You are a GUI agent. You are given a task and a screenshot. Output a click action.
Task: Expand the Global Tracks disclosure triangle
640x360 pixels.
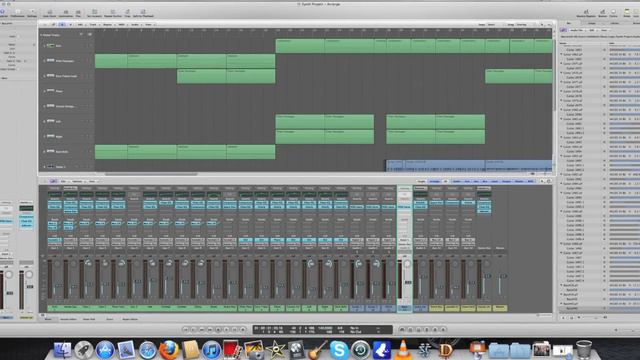pos(41,35)
